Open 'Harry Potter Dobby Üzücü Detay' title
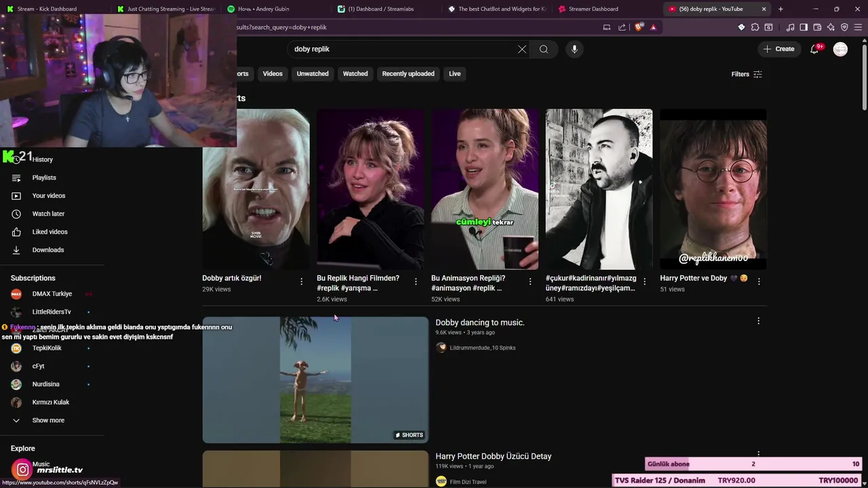 (494, 456)
